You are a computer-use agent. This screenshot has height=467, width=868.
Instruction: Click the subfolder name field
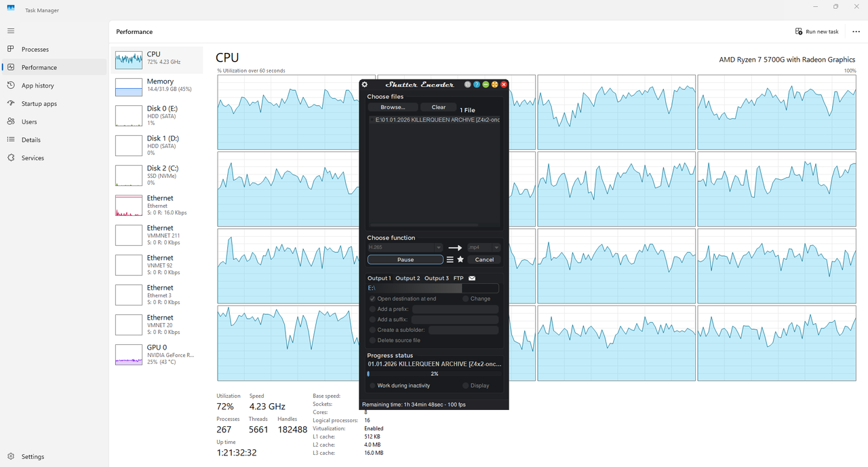point(463,330)
